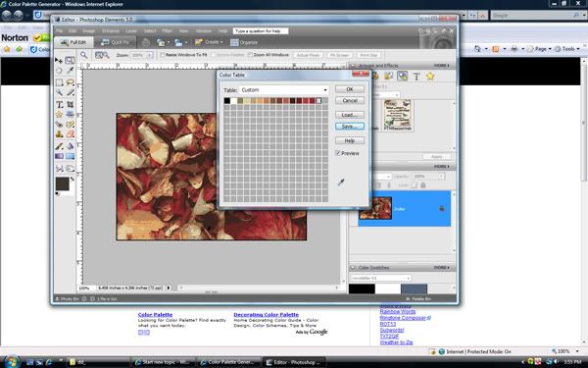Image resolution: width=588 pixels, height=368 pixels.
Task: Click the magnifier icon in options bar
Action: point(84,55)
